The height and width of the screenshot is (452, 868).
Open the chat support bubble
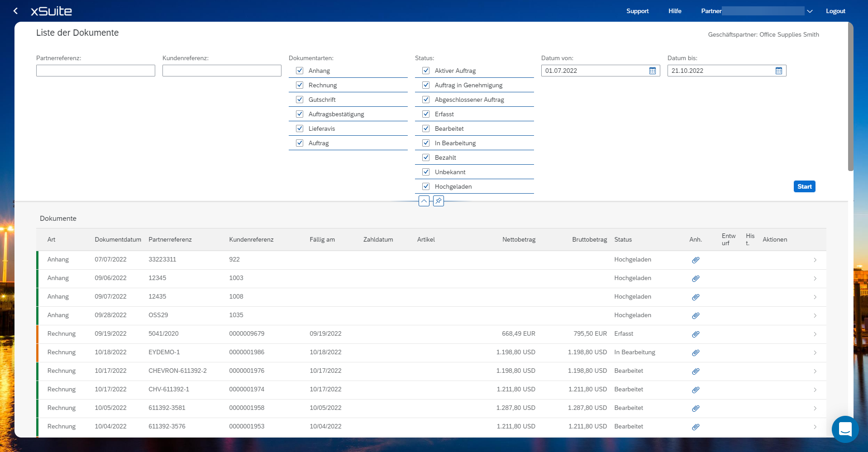(x=844, y=428)
